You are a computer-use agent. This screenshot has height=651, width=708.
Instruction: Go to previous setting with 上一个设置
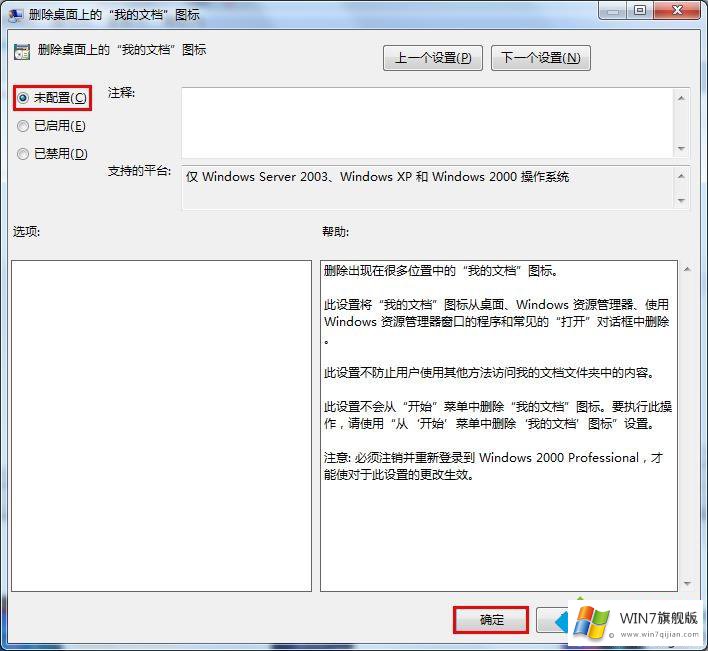click(x=432, y=58)
